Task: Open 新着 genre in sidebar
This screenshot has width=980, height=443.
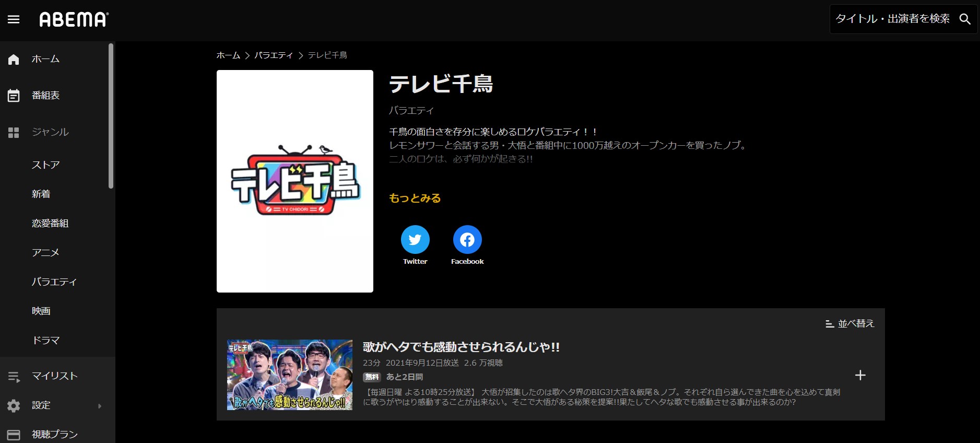Action: 41,194
